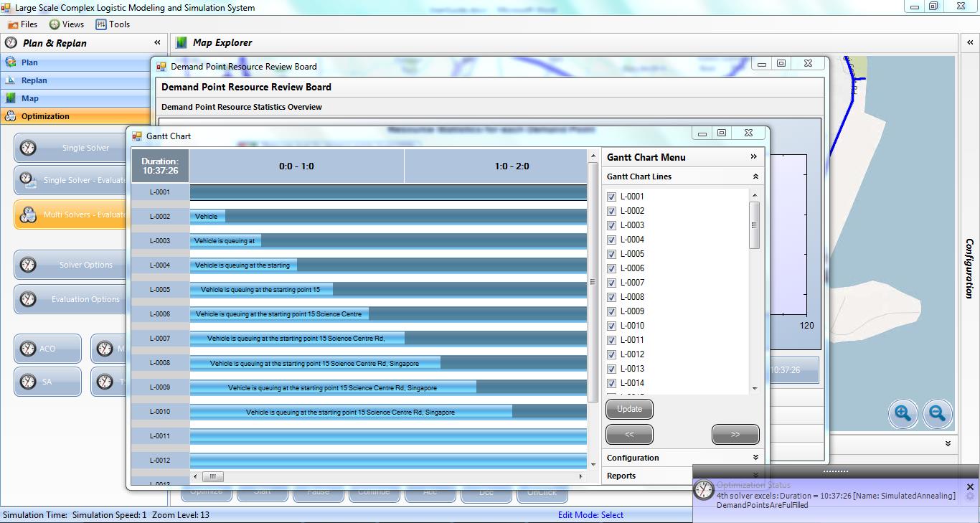Open the Tools menu

coord(113,24)
